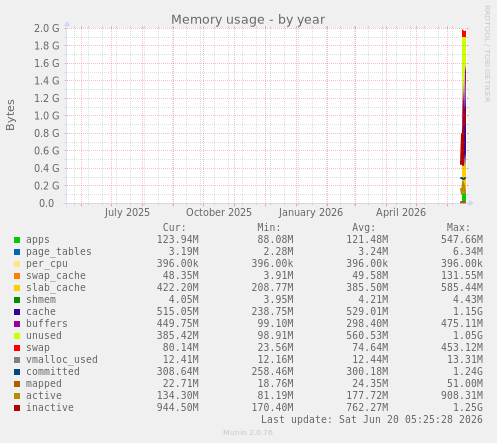Click the slab_cache current value 422.20M
The height and width of the screenshot is (443, 497).
point(177,288)
